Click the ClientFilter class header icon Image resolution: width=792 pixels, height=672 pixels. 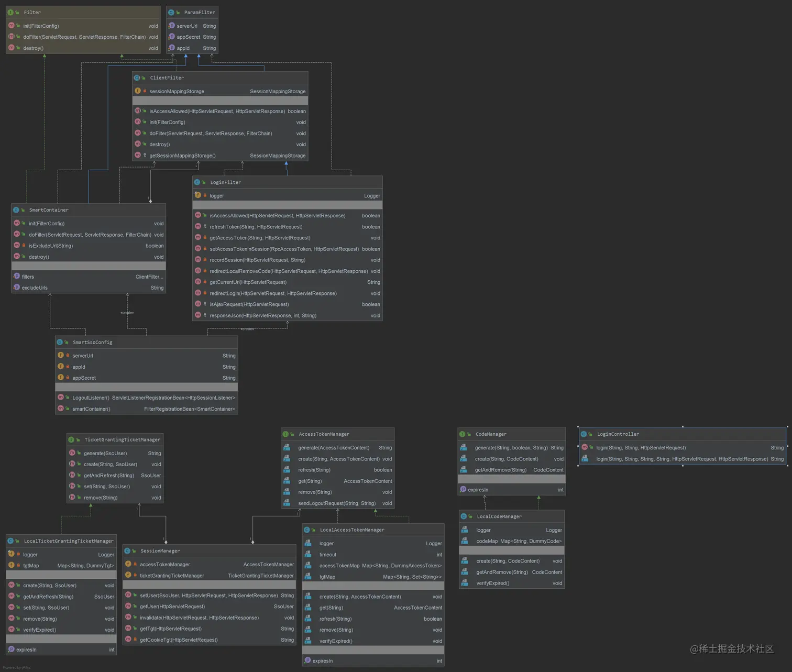click(137, 78)
